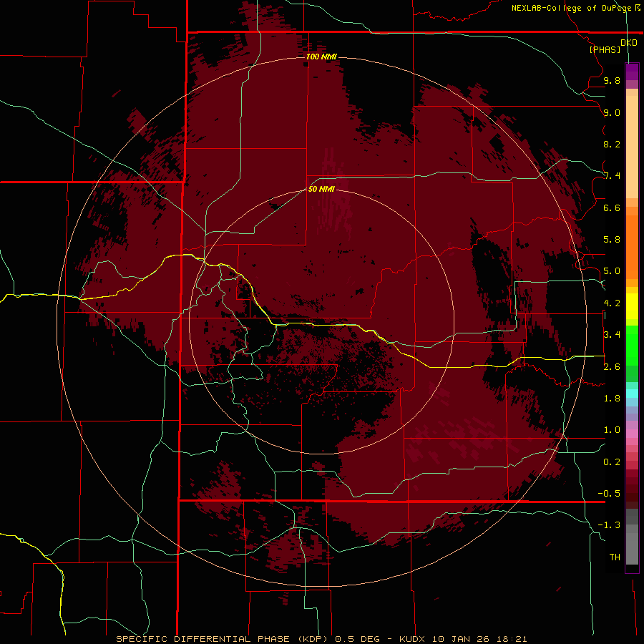Pick the gray segment of the color bar
The image size is (644, 644).
pos(632,538)
